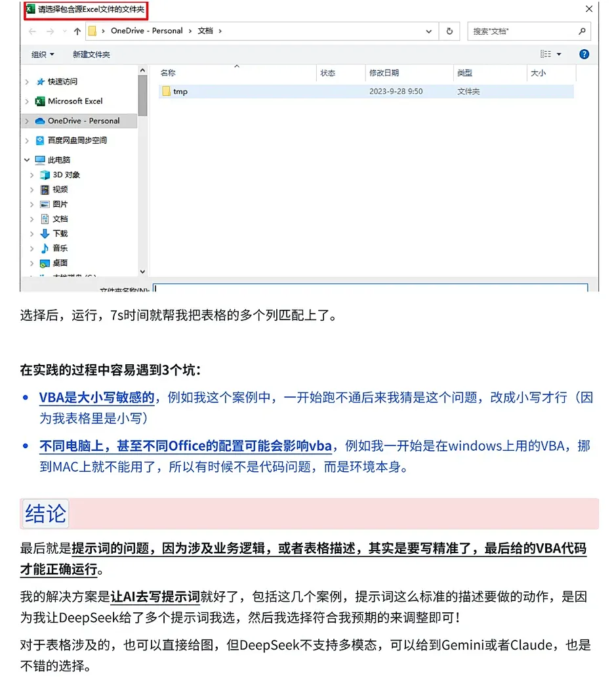
Task: Expand 百度网盘同步空间 node
Action: [27, 140]
